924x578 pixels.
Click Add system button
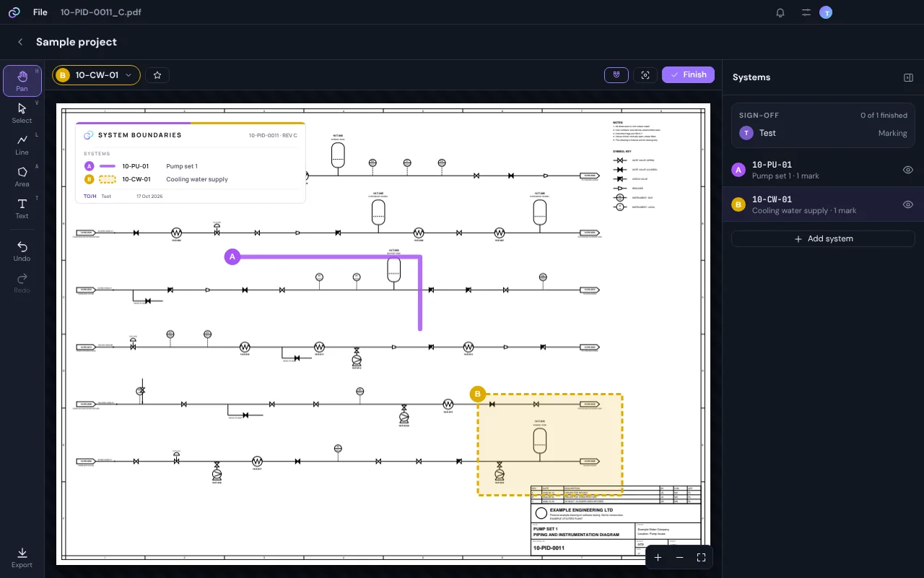click(x=823, y=238)
